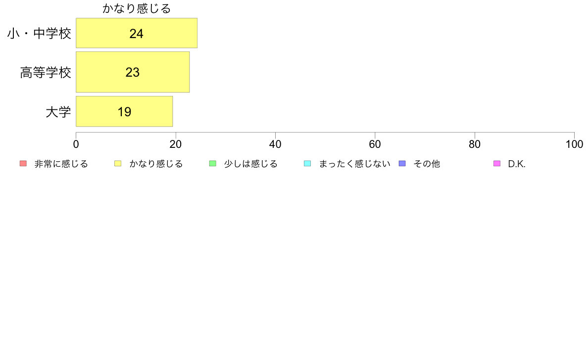Select the 高等学校 bar showing 23
Viewport: 588px width, 364px height.
point(133,72)
